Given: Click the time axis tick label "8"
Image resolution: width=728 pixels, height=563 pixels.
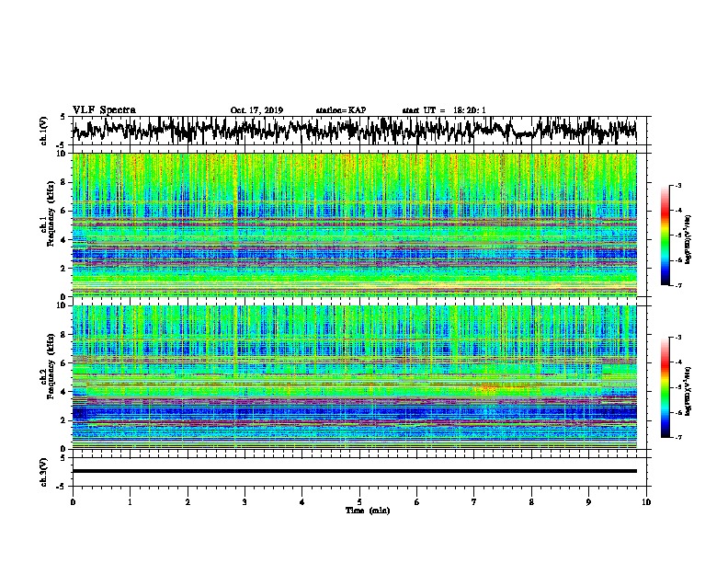Looking at the screenshot, I should 531,502.
